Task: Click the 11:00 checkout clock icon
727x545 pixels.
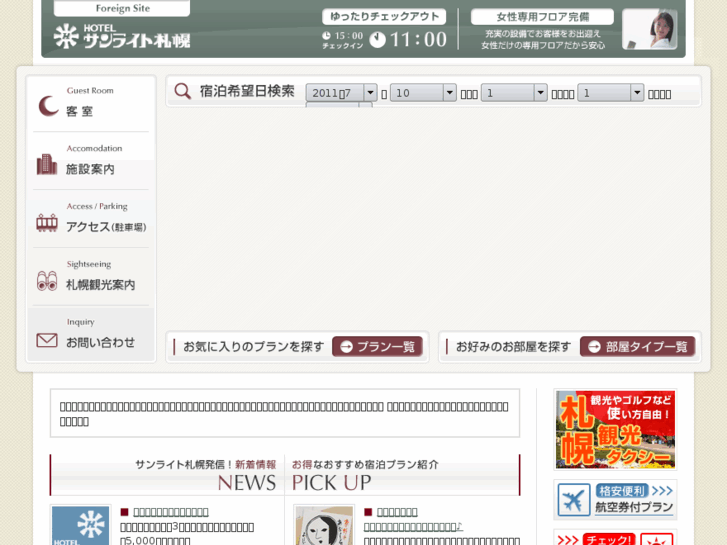Action: coord(378,40)
